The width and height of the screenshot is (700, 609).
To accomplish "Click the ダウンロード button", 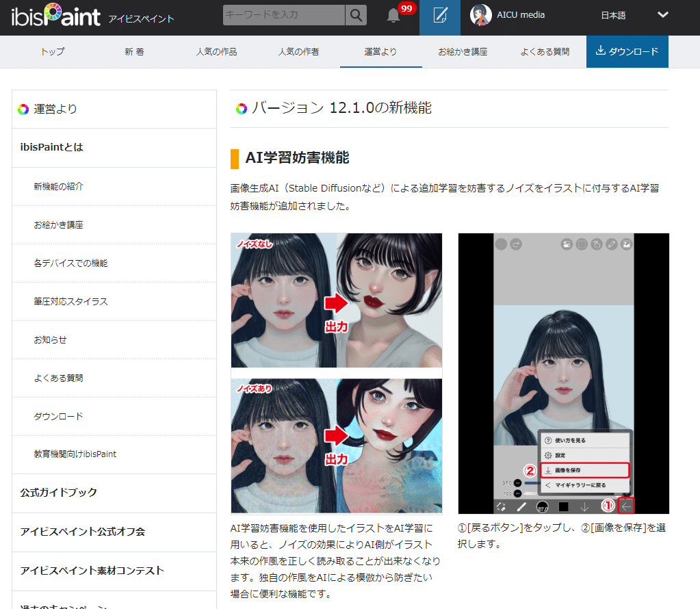I will [627, 51].
